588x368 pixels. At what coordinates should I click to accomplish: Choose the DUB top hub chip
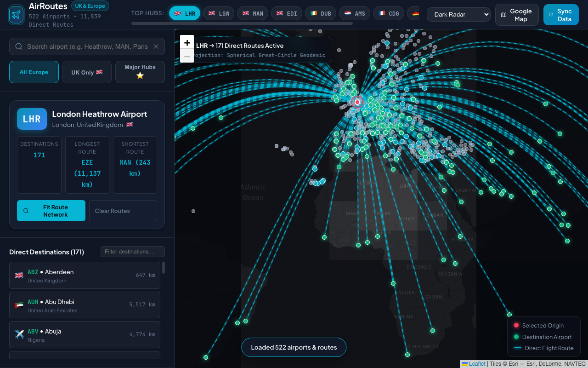point(321,13)
